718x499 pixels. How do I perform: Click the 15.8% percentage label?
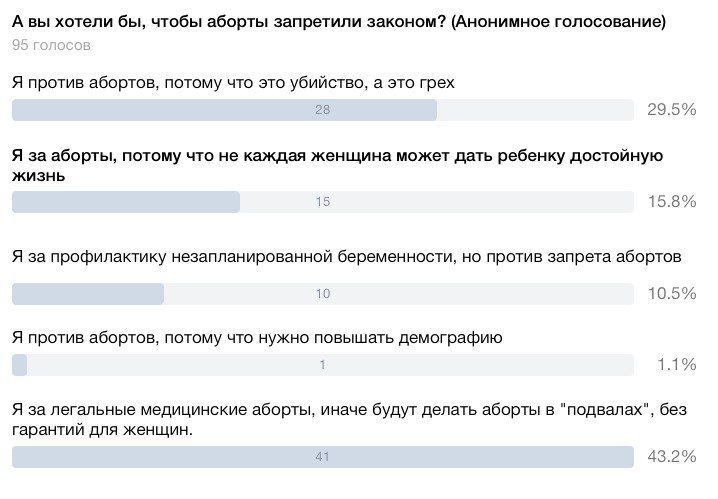[672, 201]
